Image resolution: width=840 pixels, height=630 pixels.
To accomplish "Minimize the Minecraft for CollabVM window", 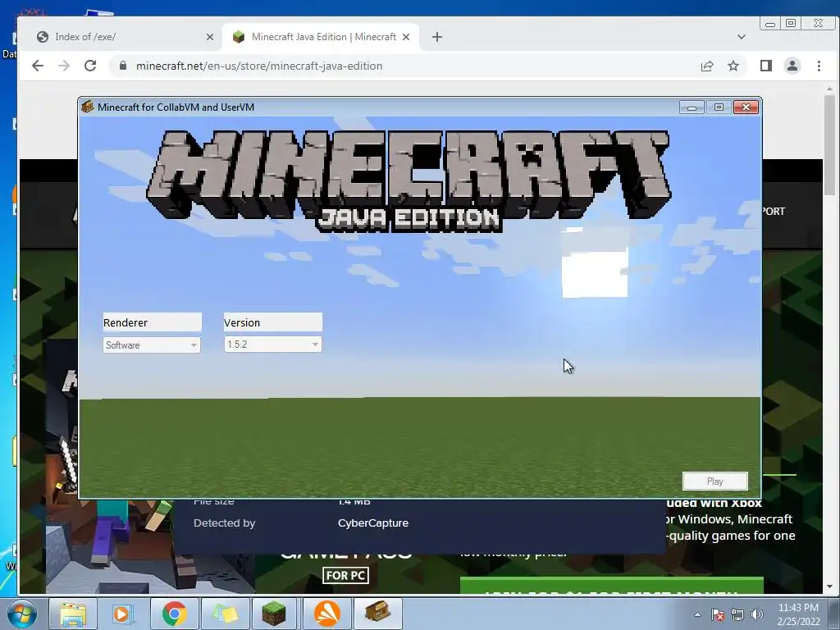I will click(x=692, y=107).
